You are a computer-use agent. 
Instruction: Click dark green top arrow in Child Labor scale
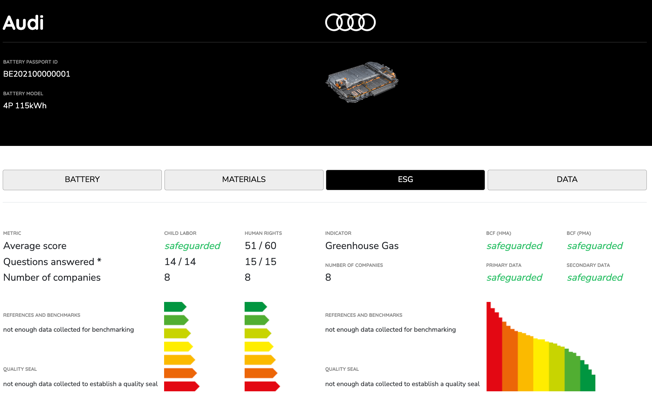coord(175,307)
